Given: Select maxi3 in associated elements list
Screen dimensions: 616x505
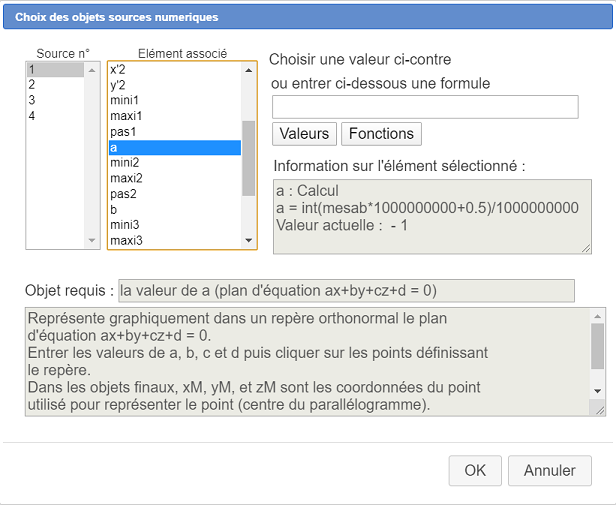Looking at the screenshot, I should click(175, 241).
